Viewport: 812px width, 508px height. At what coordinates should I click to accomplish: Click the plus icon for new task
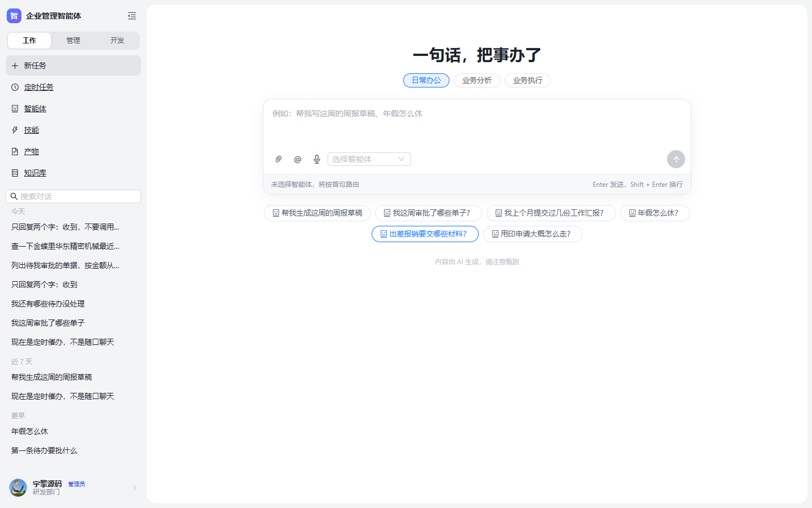pyautogui.click(x=15, y=65)
